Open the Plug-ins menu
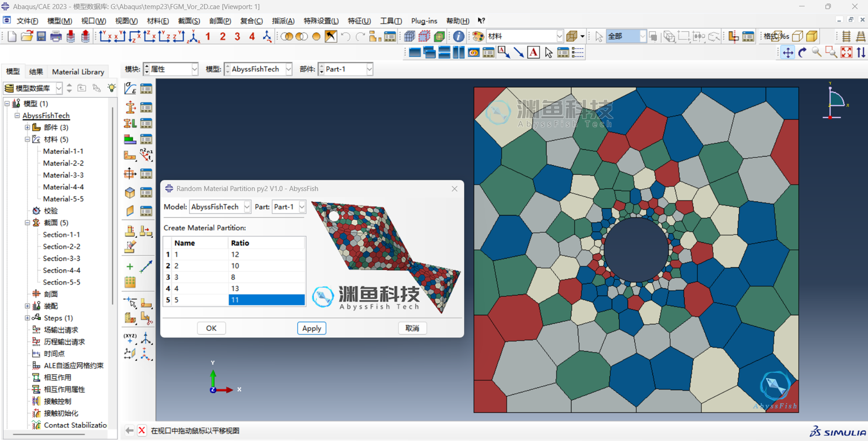This screenshot has width=868, height=441. [424, 21]
